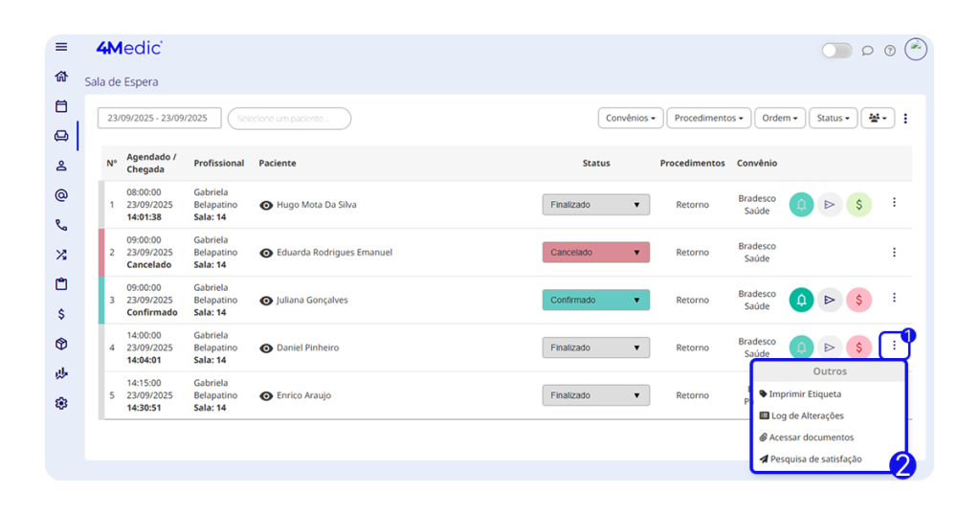
Task: Click the Ordem filter button
Action: 779,118
